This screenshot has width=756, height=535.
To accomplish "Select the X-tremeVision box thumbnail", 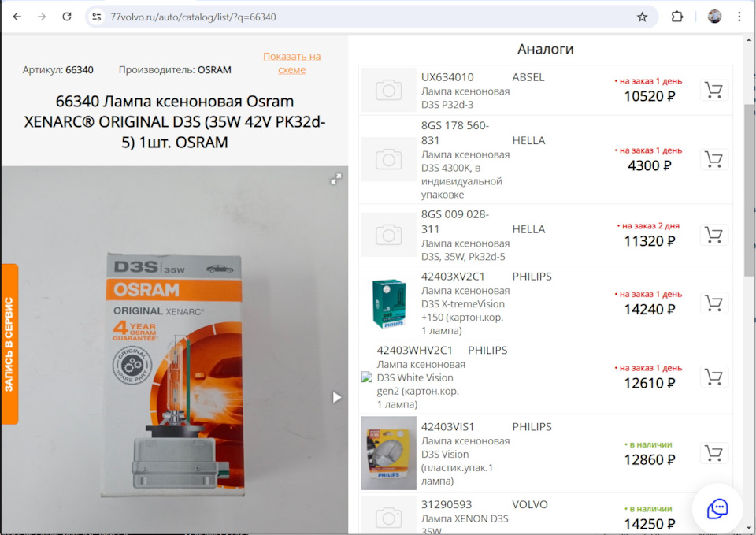I will click(x=387, y=303).
